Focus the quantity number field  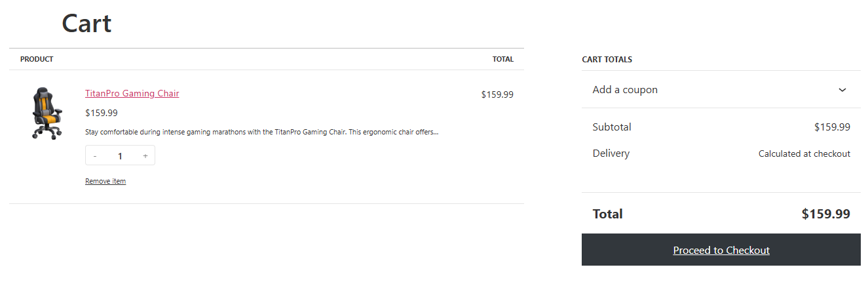pyautogui.click(x=120, y=156)
